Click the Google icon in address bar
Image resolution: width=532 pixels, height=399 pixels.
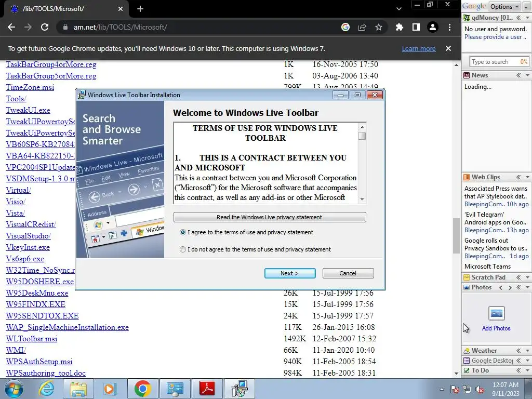[345, 27]
